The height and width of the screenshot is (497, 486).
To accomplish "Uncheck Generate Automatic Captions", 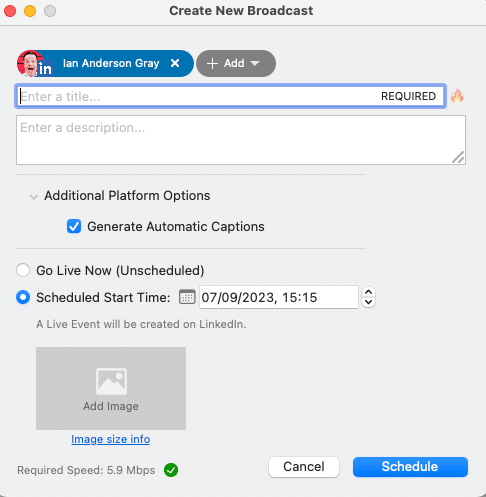I will coord(74,226).
